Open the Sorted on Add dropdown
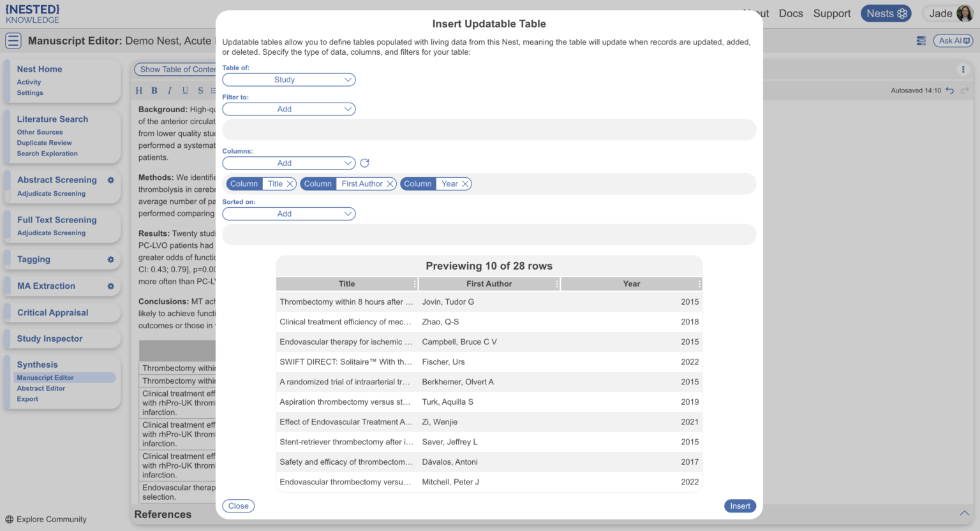 pos(288,214)
